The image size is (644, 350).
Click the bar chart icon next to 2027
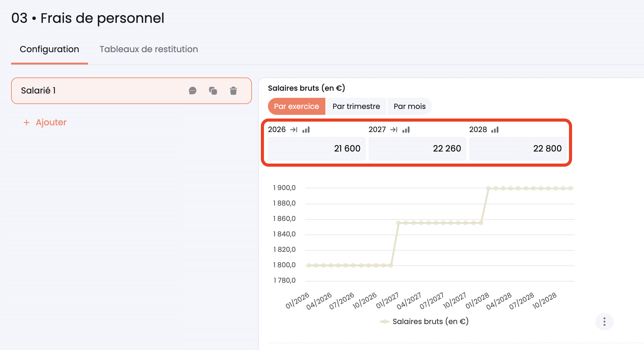[x=406, y=130]
